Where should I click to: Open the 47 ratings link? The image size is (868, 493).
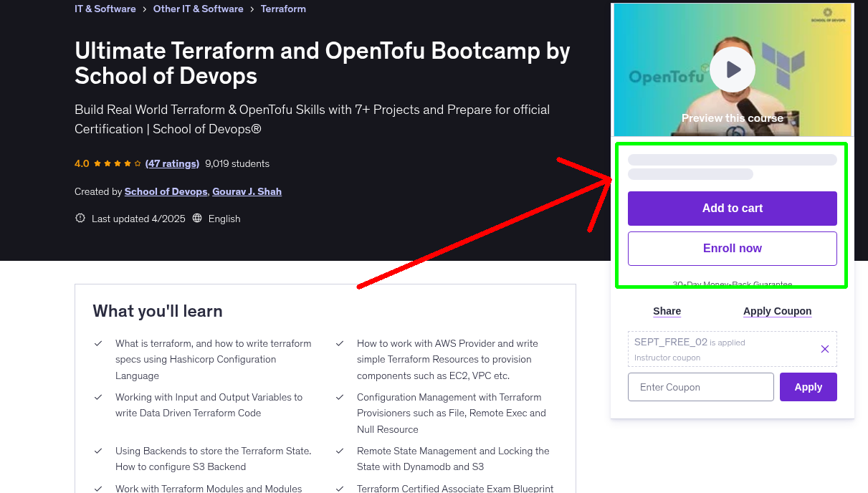(x=172, y=163)
